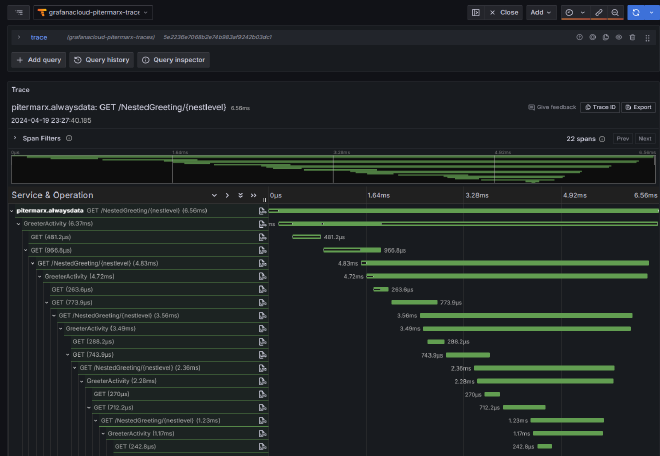Viewport: 660px width, 456px height.
Task: Click the trace minimap overview timeline
Action: coord(330,166)
